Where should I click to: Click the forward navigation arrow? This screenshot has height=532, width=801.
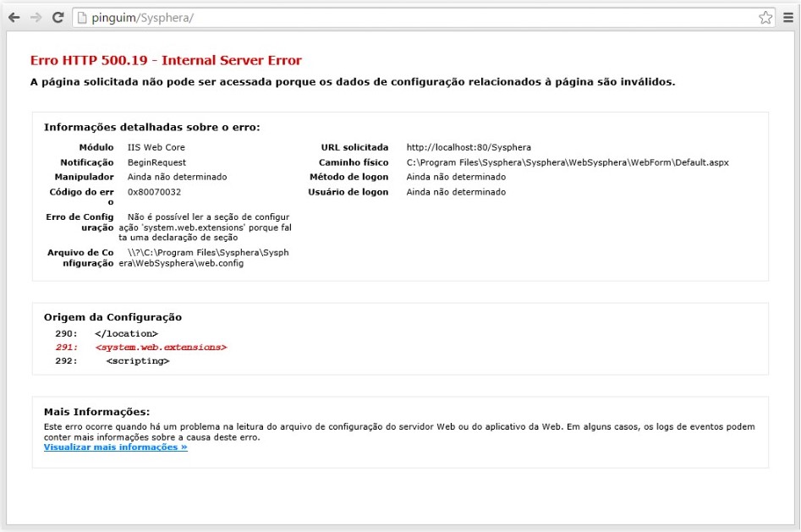coord(36,18)
